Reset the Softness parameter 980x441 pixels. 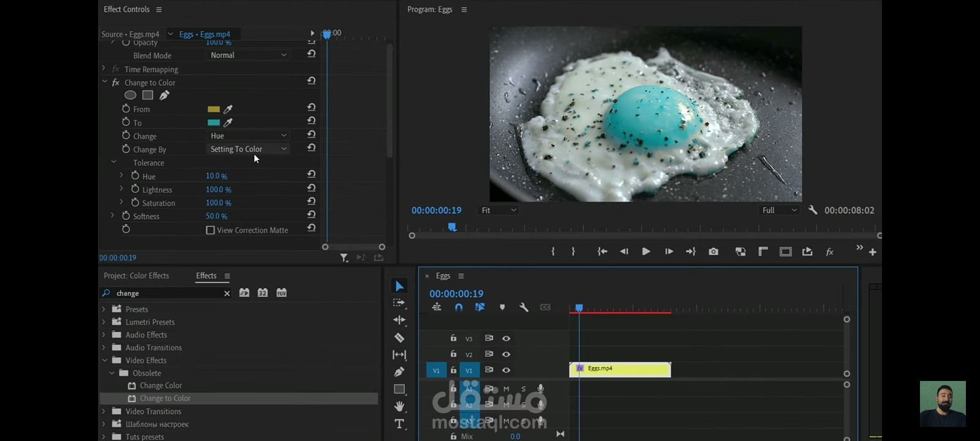(311, 215)
